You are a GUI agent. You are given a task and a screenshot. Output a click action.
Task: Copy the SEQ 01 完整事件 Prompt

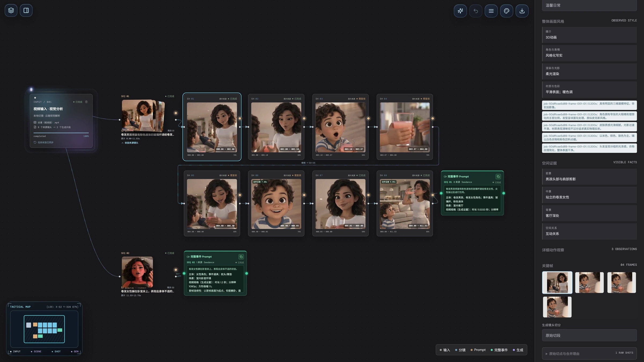pyautogui.click(x=498, y=176)
